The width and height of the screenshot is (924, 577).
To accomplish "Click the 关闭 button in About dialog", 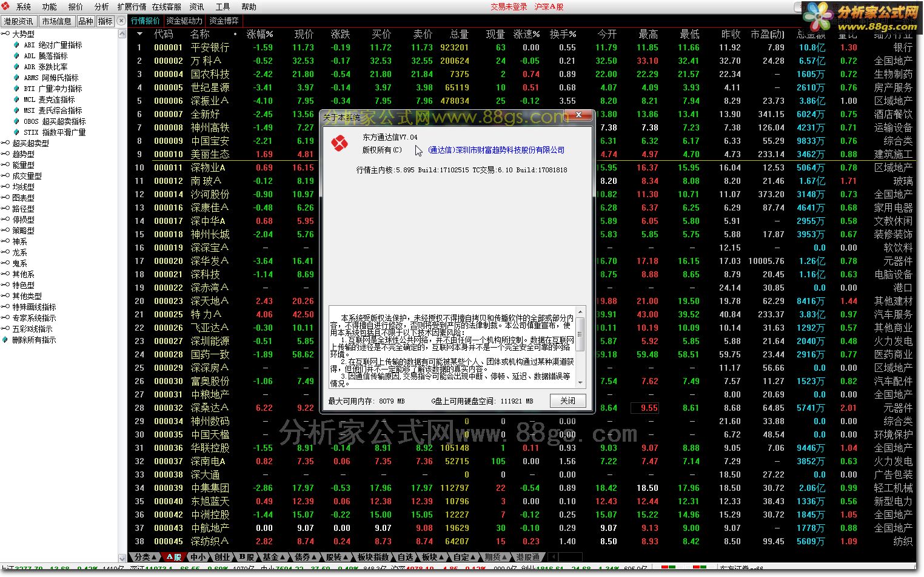I will 568,400.
